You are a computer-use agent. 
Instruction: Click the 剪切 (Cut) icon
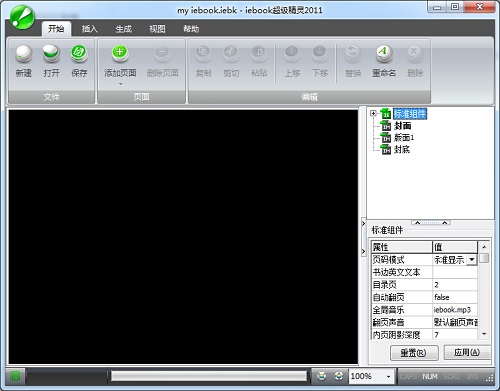coord(231,54)
